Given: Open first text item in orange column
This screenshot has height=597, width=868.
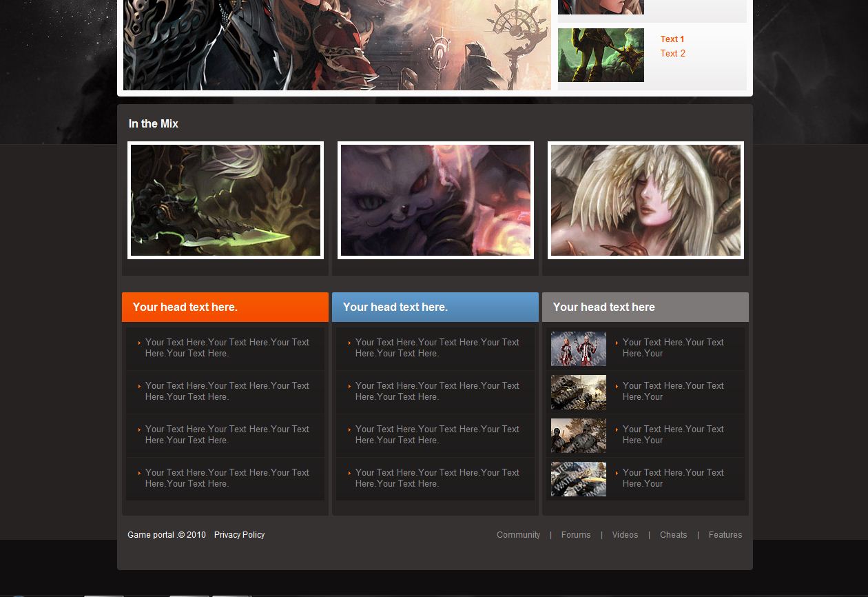Looking at the screenshot, I should click(227, 347).
